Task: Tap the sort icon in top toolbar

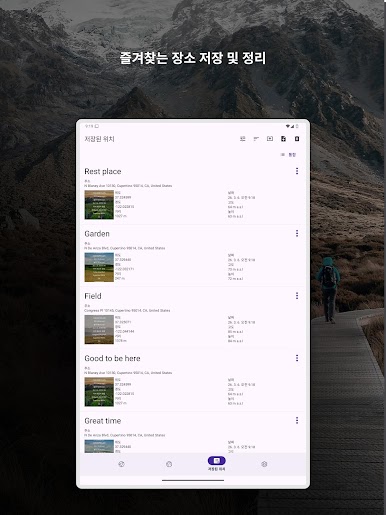Action: (x=256, y=139)
